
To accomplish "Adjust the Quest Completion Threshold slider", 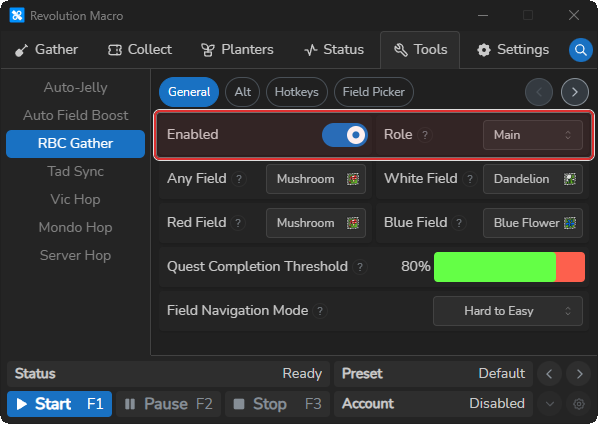I will (x=509, y=267).
